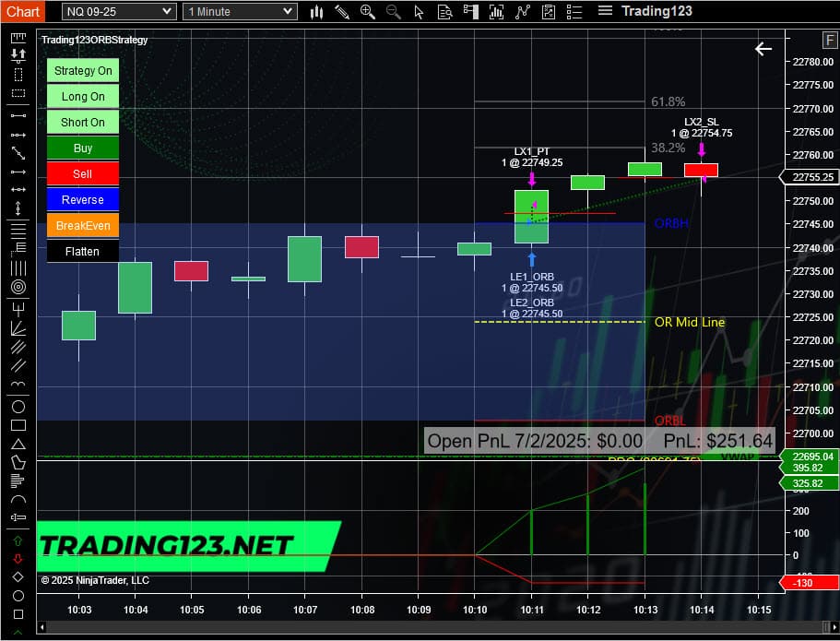Image resolution: width=840 pixels, height=641 pixels.
Task: Select the Diamond marker tool
Action: click(x=18, y=577)
